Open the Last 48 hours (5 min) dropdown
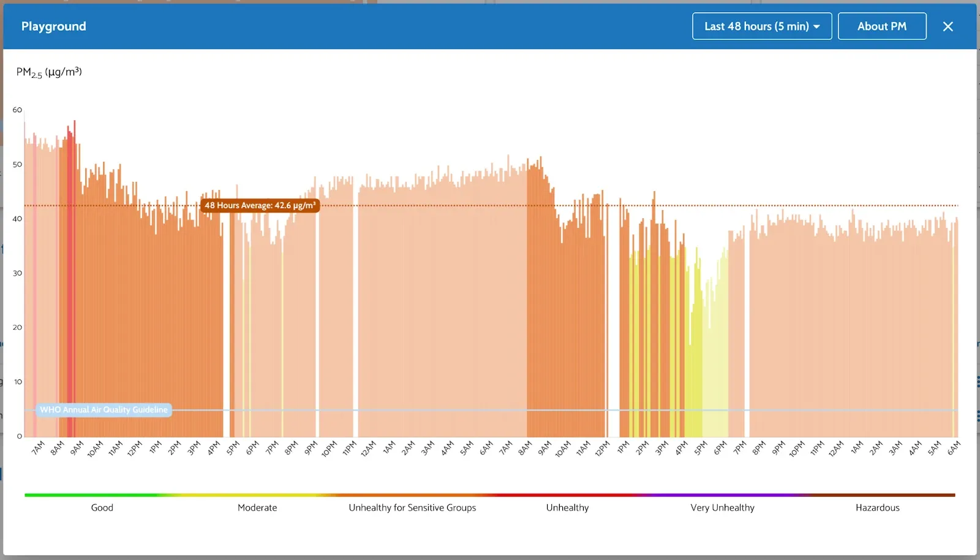 point(761,26)
